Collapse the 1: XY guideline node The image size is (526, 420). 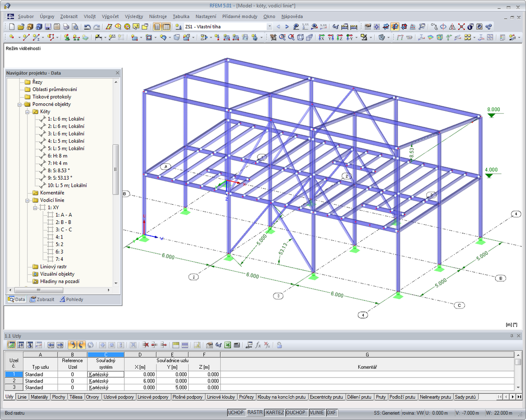(35, 207)
